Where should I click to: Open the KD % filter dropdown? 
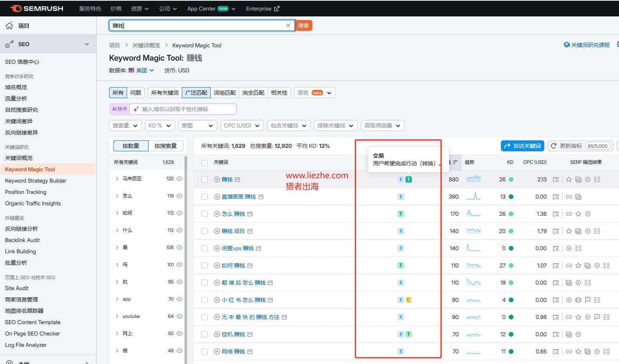pos(160,126)
